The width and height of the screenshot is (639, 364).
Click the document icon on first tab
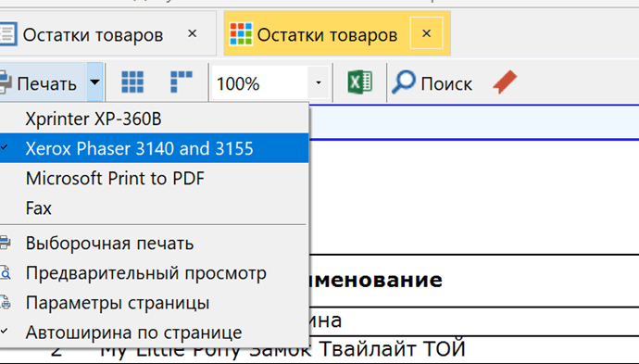(7, 34)
